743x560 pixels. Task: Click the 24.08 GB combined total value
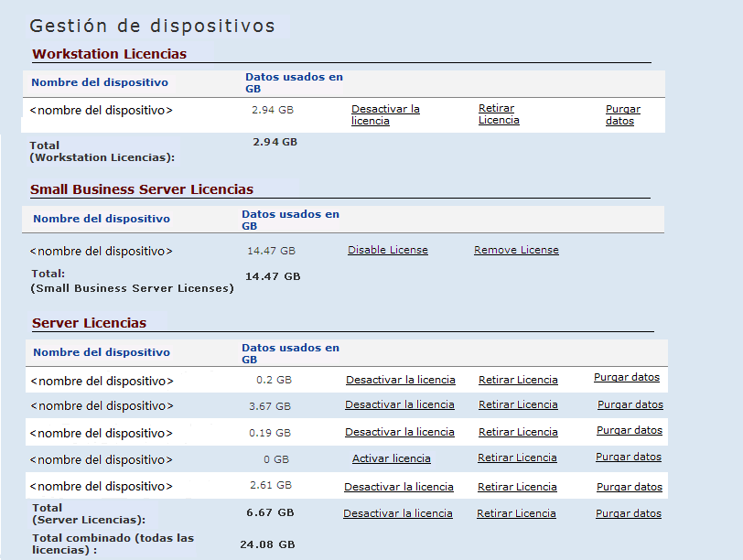(x=267, y=544)
